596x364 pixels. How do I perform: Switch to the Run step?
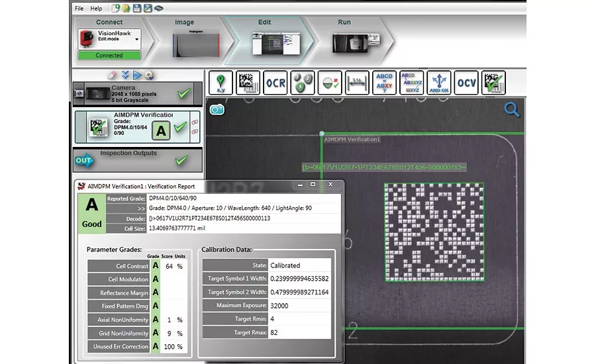click(x=344, y=22)
